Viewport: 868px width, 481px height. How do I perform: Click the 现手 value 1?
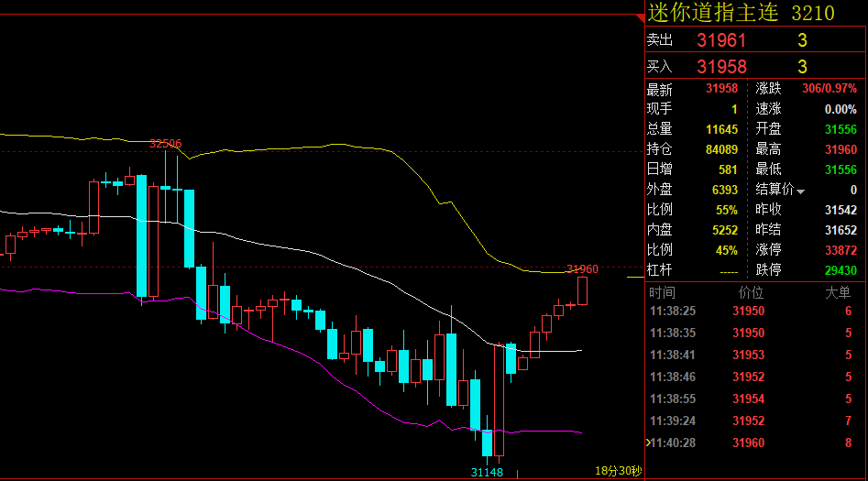point(734,110)
